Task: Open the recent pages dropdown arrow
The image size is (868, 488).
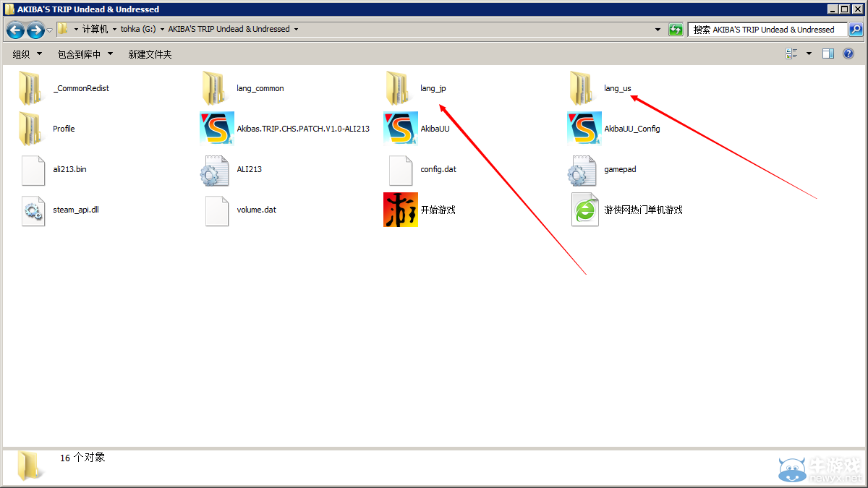Action: (50, 30)
